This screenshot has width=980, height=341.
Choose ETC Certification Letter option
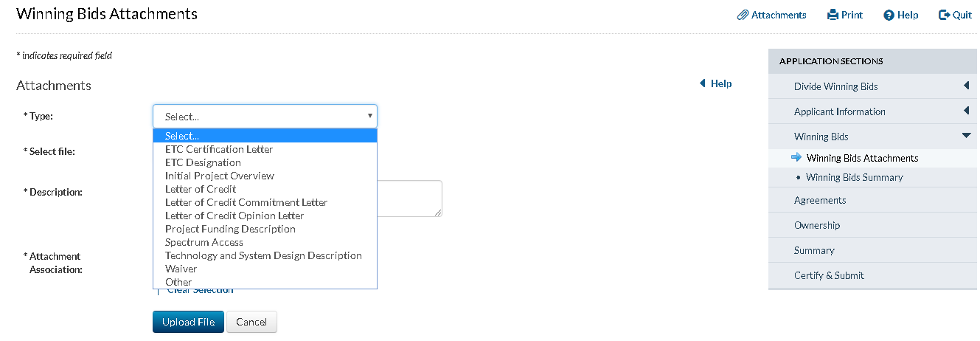pyautogui.click(x=219, y=149)
